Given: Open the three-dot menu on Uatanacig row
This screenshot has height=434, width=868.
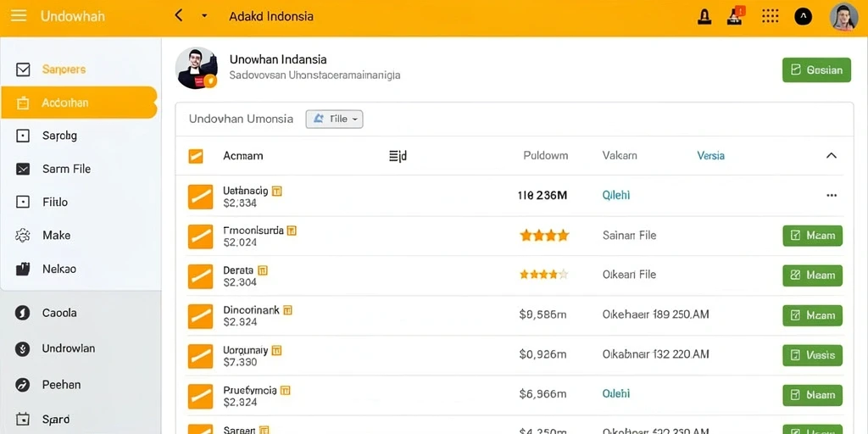Looking at the screenshot, I should coord(832,196).
